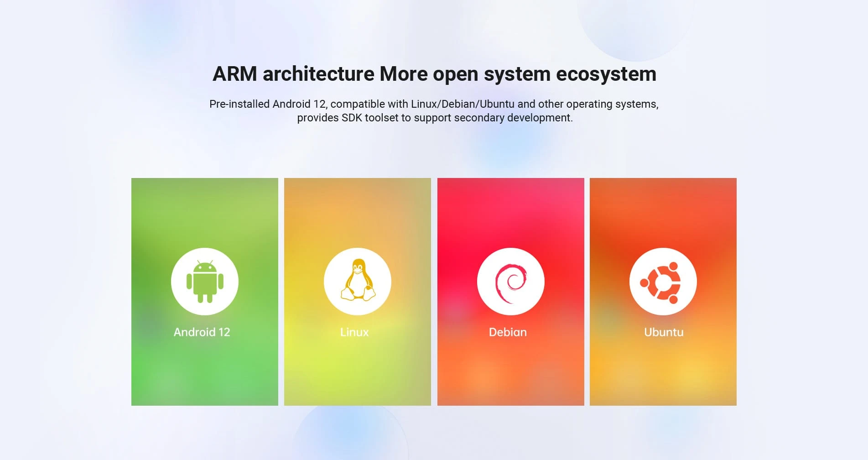This screenshot has height=460, width=868.
Task: Click the line starting "Pre-installed Android 12"
Action: pyautogui.click(x=434, y=104)
